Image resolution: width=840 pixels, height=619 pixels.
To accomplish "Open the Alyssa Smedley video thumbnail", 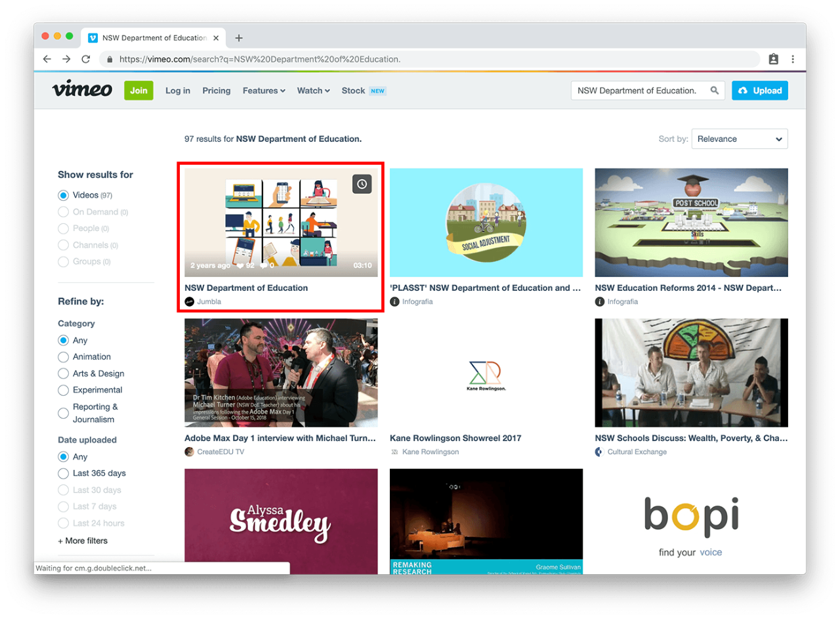I will (x=281, y=521).
